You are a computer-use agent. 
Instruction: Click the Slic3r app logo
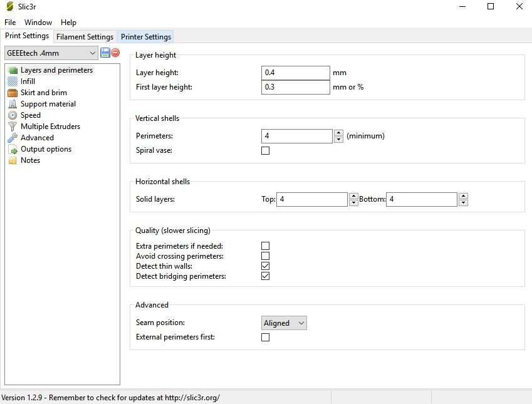(10, 6)
